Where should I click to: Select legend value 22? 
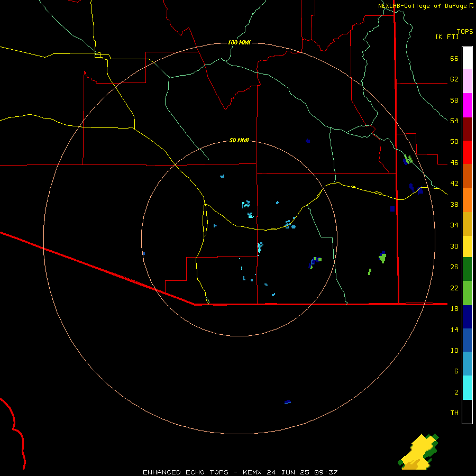click(454, 288)
